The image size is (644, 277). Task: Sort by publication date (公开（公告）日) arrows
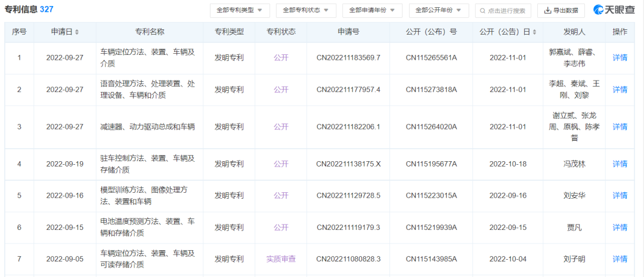tap(534, 32)
